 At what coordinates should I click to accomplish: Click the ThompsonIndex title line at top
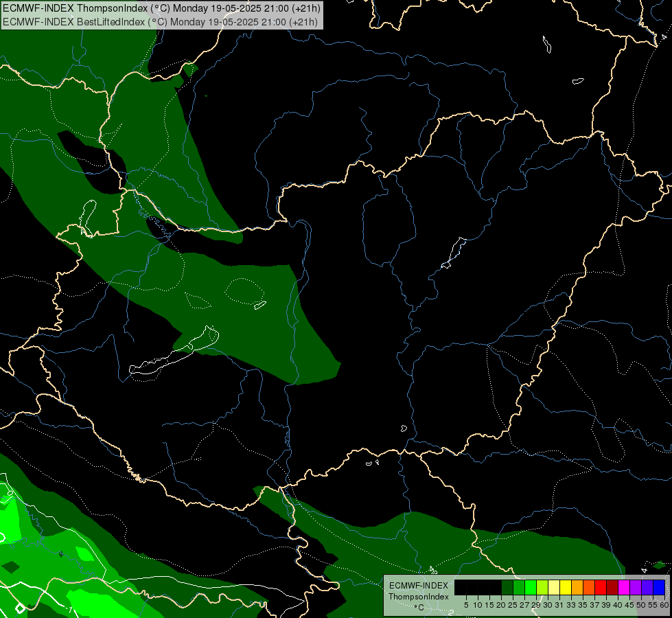click(161, 8)
